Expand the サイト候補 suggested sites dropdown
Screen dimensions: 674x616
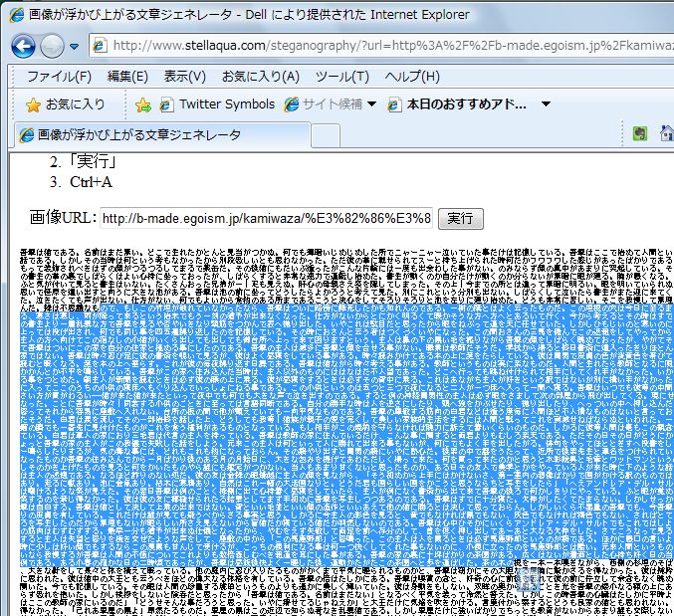(x=371, y=103)
